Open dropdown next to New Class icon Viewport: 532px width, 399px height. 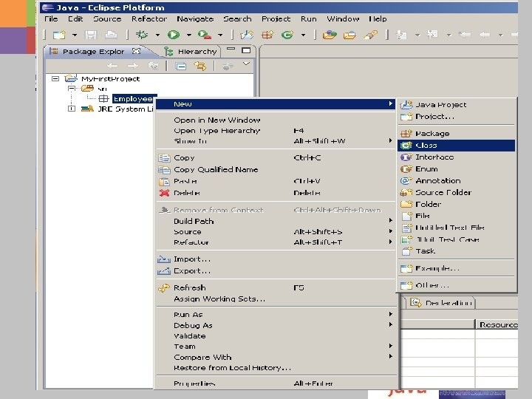(x=303, y=35)
